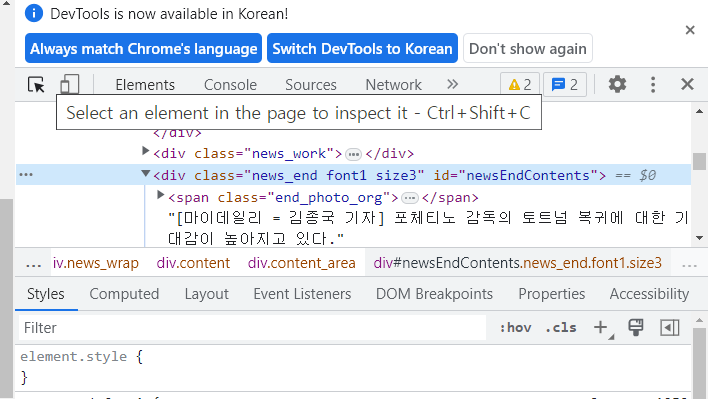Viewport: 708px width, 399px height.
Task: Open the Computed pane tab
Action: [x=124, y=294]
